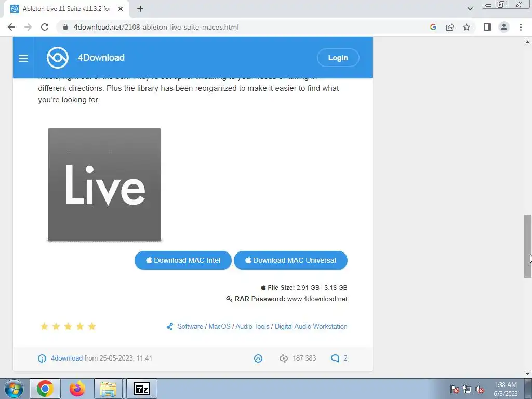Click the info icon near author
Screen dimensions: 532x399
click(x=42, y=358)
